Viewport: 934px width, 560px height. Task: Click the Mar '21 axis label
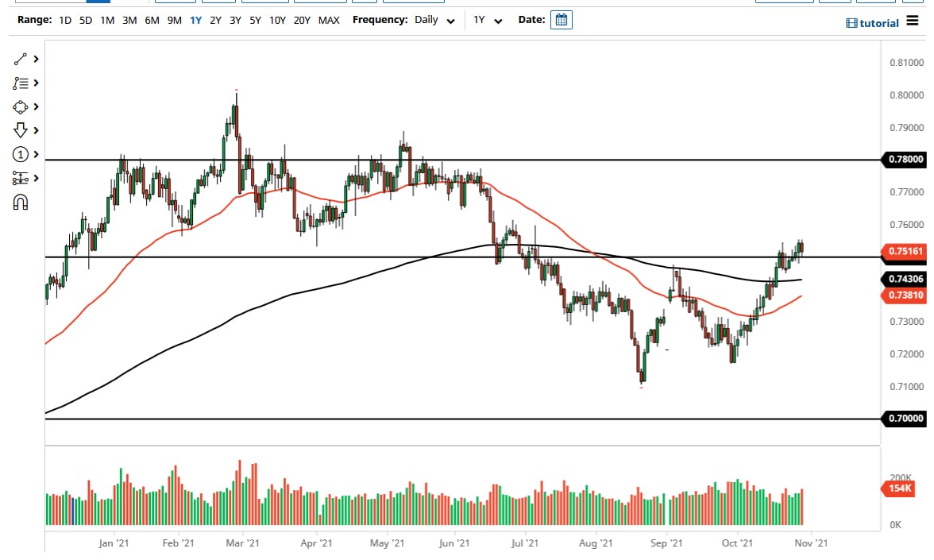pos(242,543)
